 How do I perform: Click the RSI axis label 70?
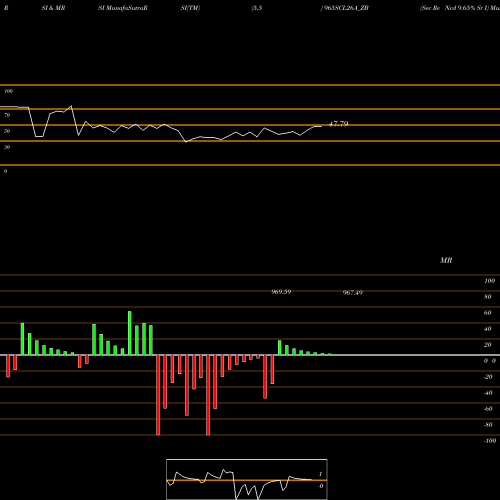(7, 115)
